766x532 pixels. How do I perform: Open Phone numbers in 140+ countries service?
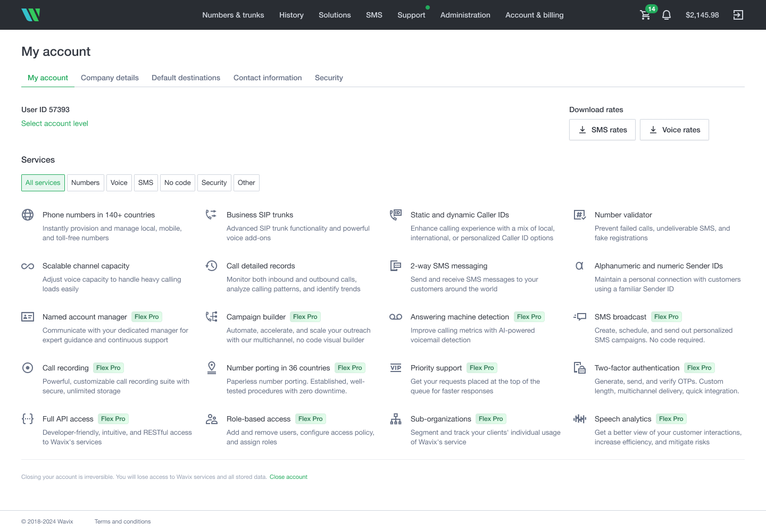(x=98, y=215)
